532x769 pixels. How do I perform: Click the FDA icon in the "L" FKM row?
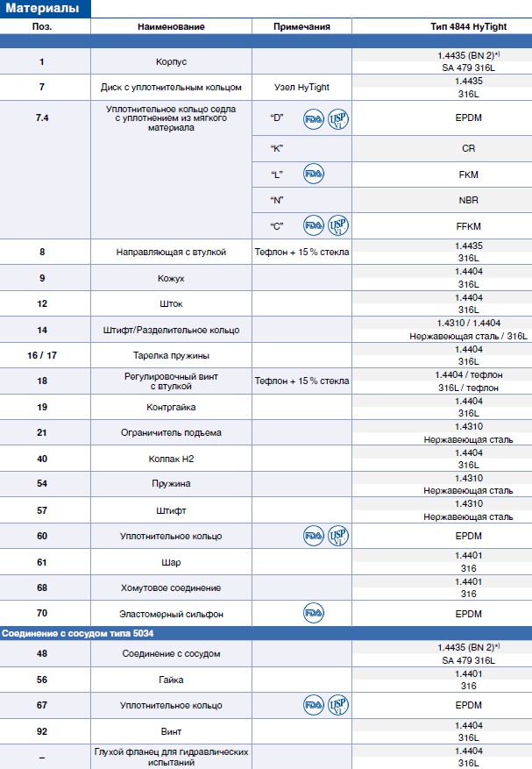click(x=313, y=174)
